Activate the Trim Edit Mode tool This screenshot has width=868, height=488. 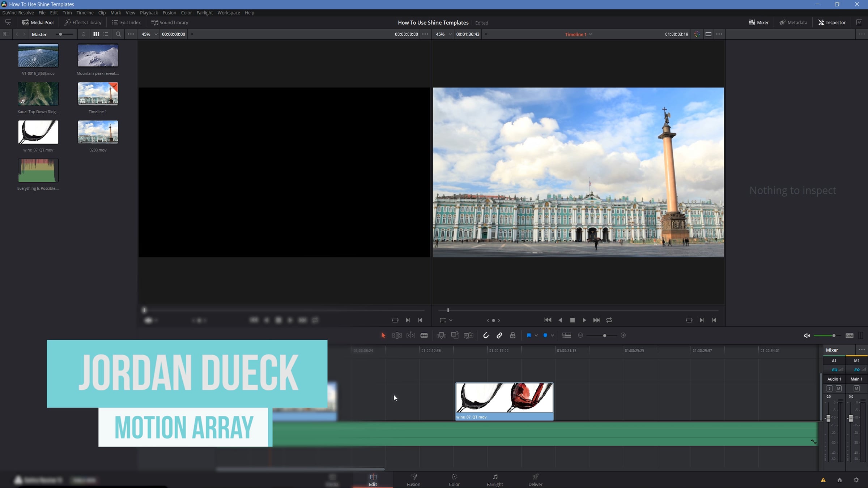click(x=397, y=335)
